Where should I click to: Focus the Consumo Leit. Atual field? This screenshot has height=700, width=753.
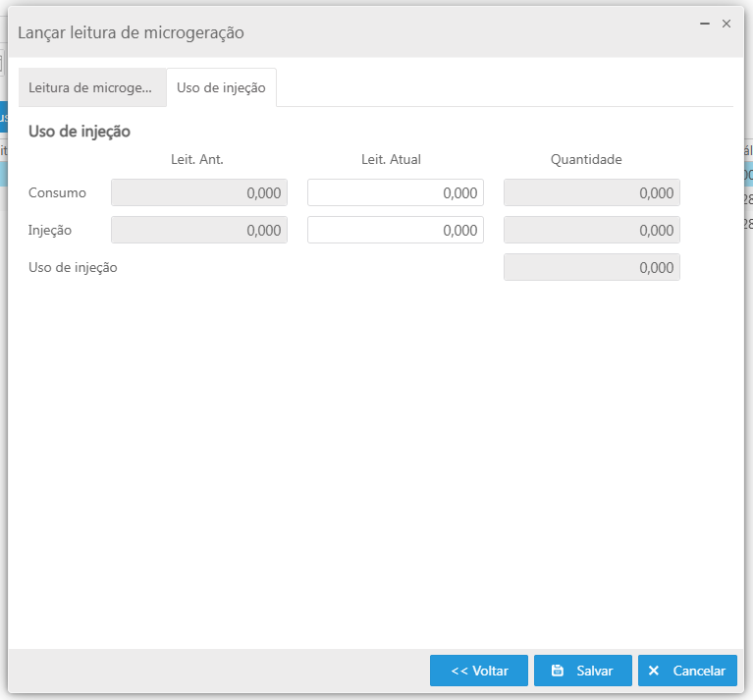pos(395,193)
